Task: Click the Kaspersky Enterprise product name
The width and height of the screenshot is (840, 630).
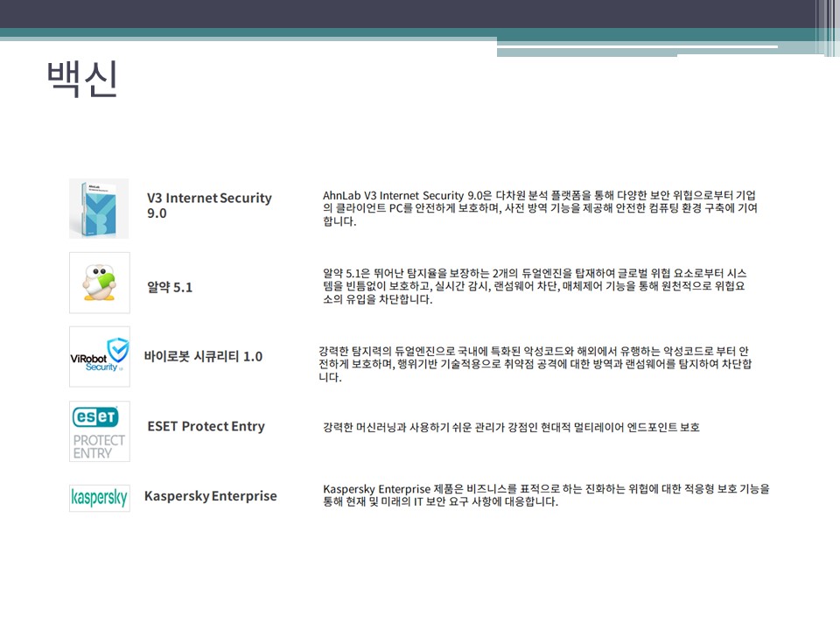Action: [210, 495]
